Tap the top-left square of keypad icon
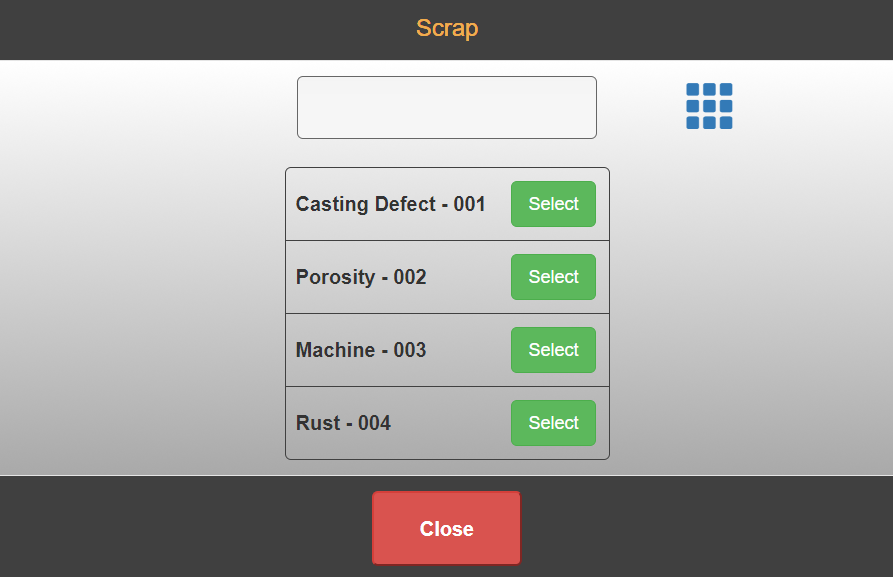Viewport: 893px width, 577px height. 693,90
